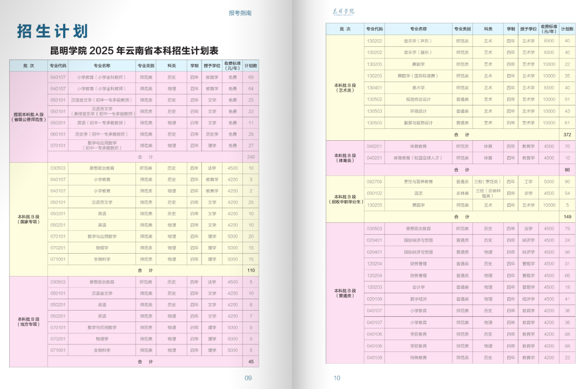
Task: Click major 体育教育（校园足球人才）
Action: tap(418, 158)
